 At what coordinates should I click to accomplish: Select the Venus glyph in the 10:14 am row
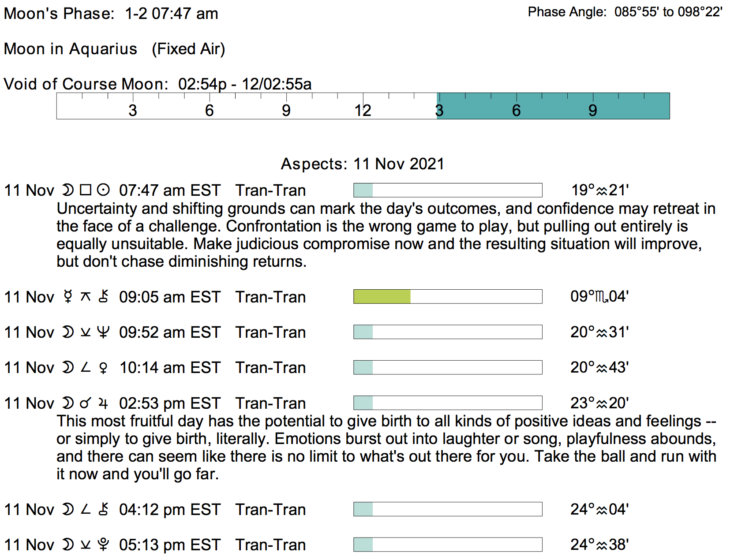pyautogui.click(x=103, y=368)
